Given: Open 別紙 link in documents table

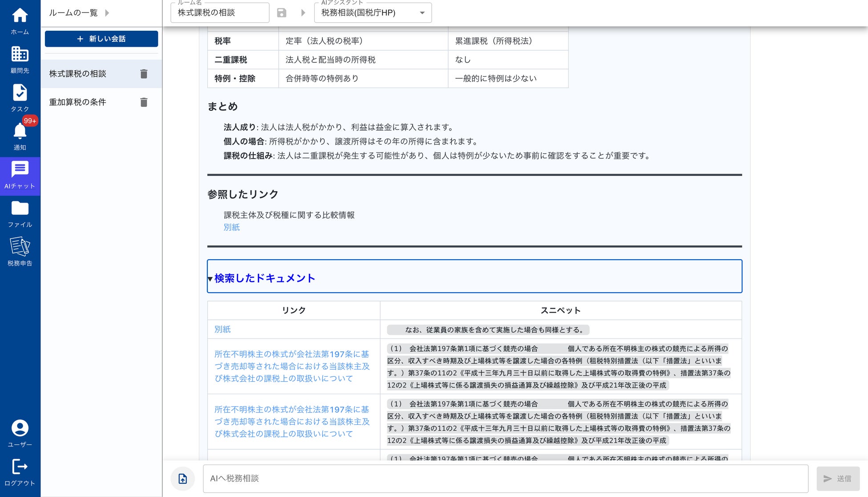Looking at the screenshot, I should click(223, 329).
